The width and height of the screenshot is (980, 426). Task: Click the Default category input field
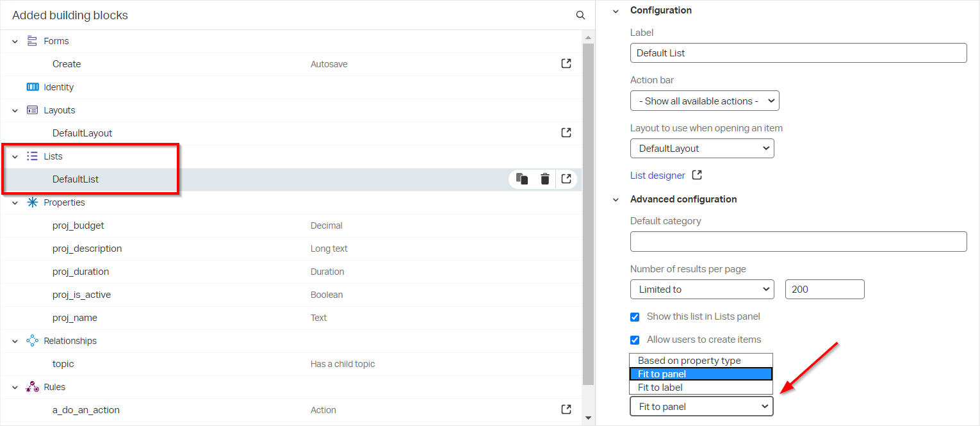tap(798, 242)
